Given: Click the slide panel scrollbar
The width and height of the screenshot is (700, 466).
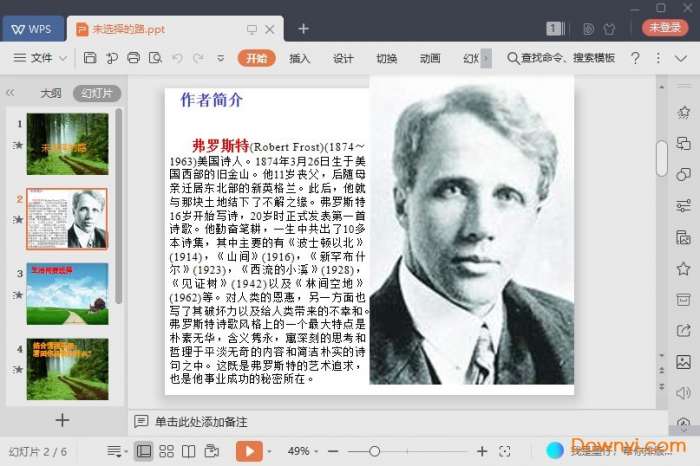Looking at the screenshot, I should 118,206.
